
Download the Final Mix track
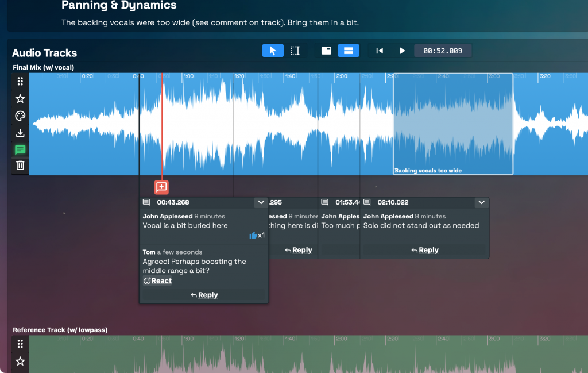pyautogui.click(x=20, y=133)
